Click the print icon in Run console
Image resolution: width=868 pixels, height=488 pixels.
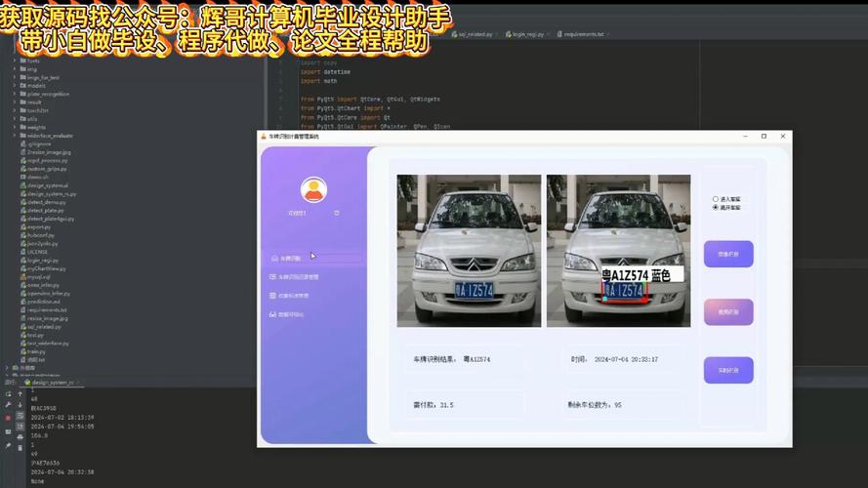tap(20, 437)
